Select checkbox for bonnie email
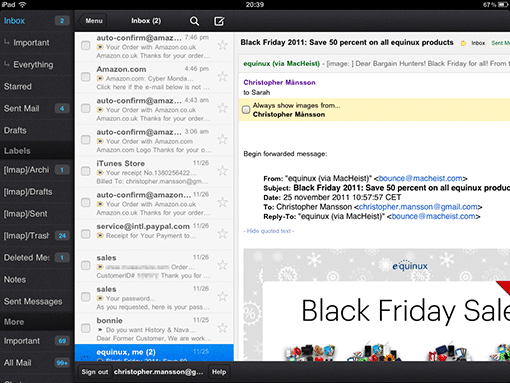Screen dimensions: 510x383 pyautogui.click(x=86, y=328)
